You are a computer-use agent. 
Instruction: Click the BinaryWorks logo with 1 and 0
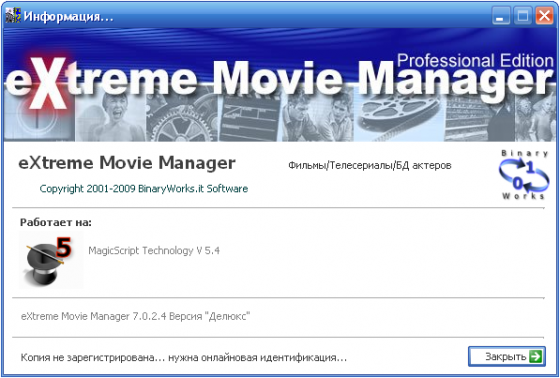click(524, 175)
